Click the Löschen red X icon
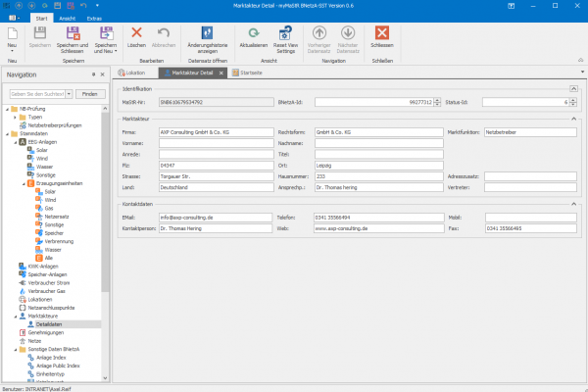Image resolution: width=588 pixels, height=392 pixels. point(136,34)
